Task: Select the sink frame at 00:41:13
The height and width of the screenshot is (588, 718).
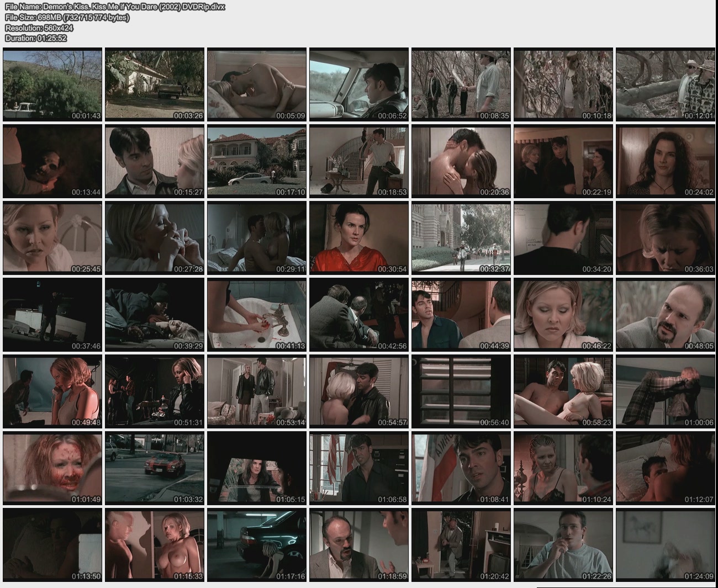Action: tap(257, 315)
